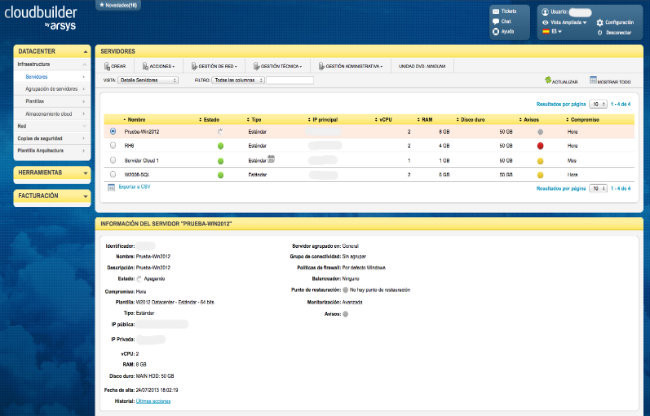Click the red alert indicator for RH6

click(540, 145)
